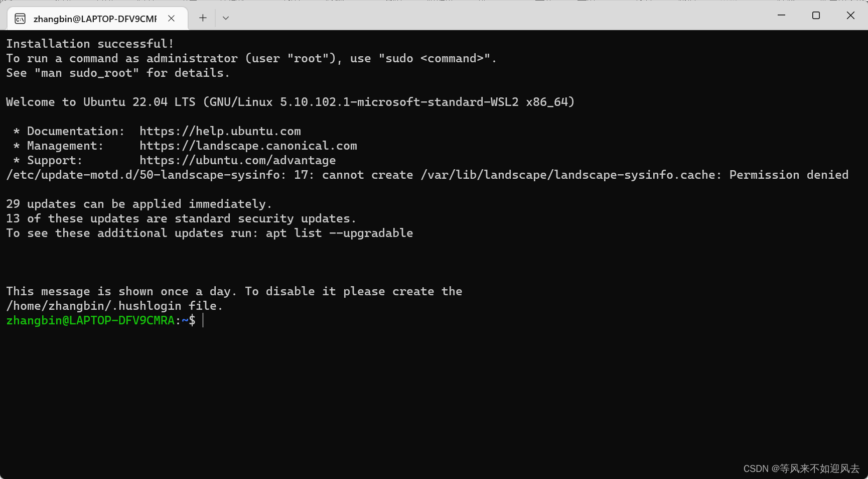Click the 29 updates notification line
Viewport: 868px width, 479px height.
tap(138, 204)
